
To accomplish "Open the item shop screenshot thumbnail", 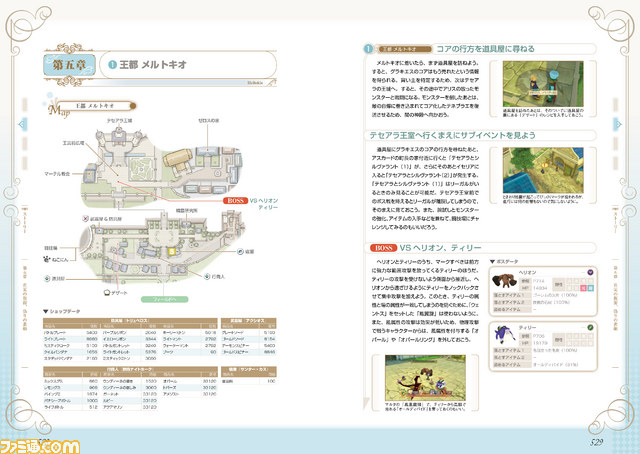I will click(x=543, y=84).
